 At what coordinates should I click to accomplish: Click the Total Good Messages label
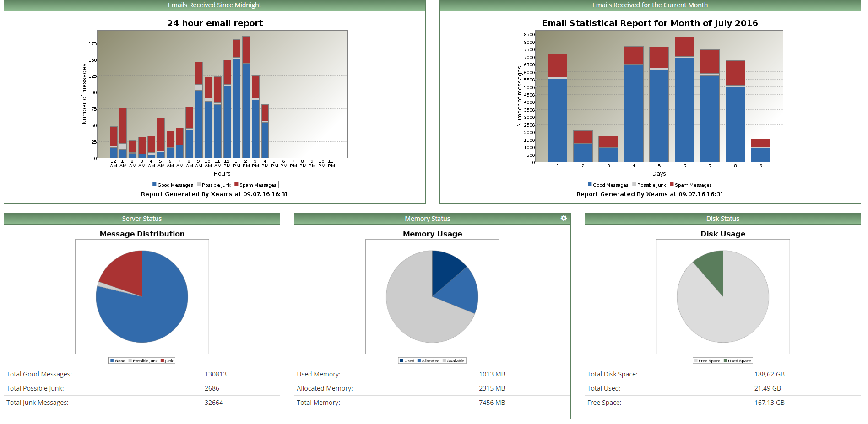(x=39, y=374)
